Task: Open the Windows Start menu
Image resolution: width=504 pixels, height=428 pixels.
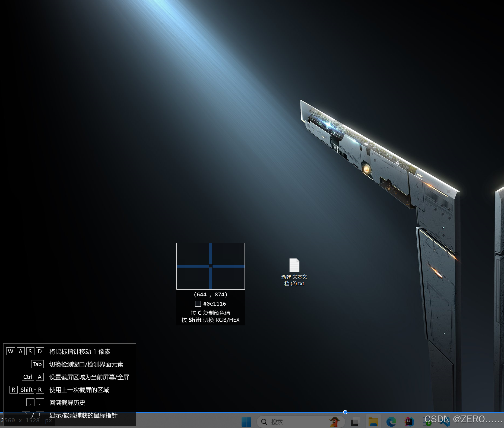Action: pyautogui.click(x=246, y=422)
